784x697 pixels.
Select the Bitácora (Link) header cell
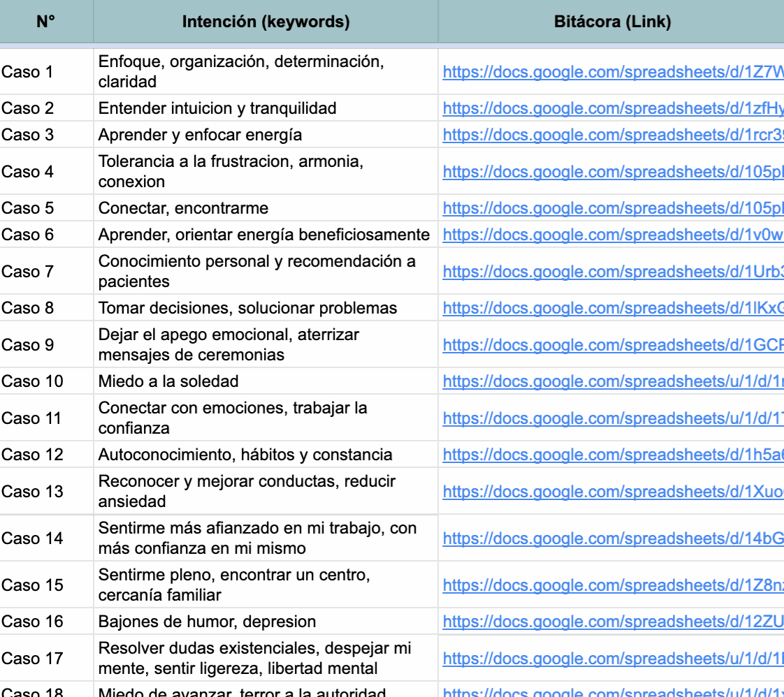[x=611, y=22]
